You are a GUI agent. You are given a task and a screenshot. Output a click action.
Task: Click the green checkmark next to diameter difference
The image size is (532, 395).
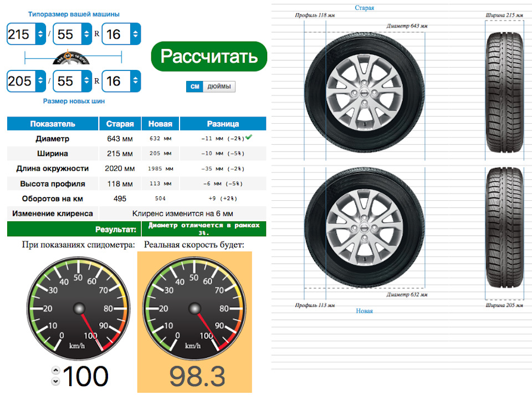tap(249, 137)
